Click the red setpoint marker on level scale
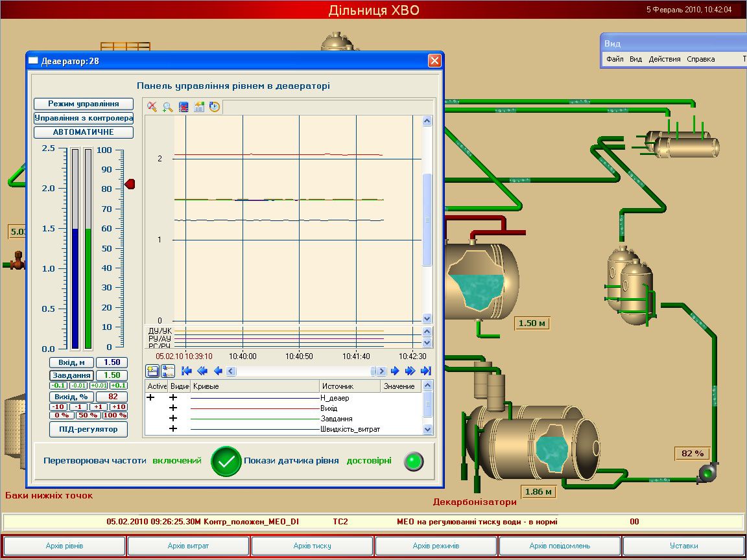The image size is (747, 560). [x=130, y=185]
